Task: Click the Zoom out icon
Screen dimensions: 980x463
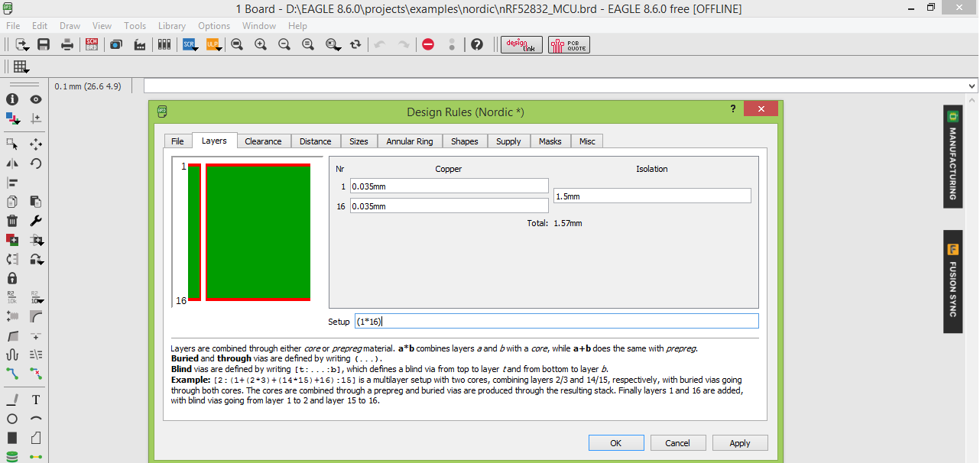Action: point(284,44)
